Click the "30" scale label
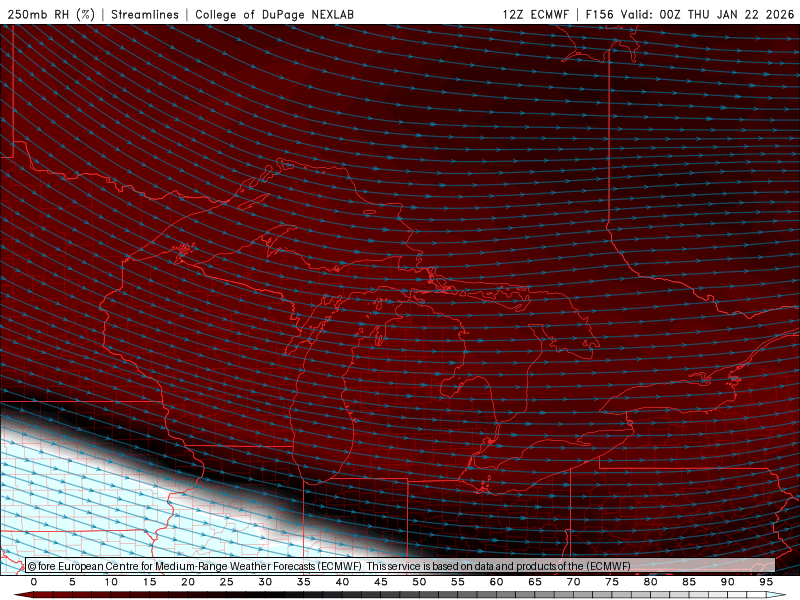Viewport: 800px width, 600px height. 265,582
